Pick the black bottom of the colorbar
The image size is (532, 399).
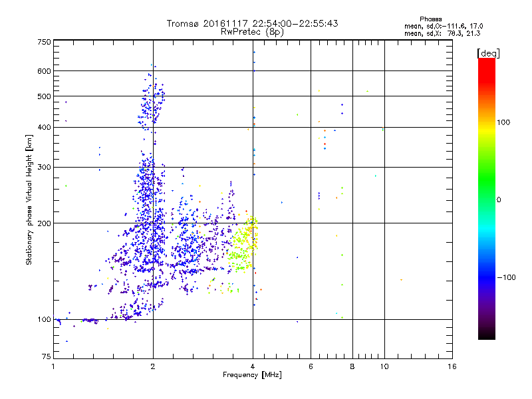tap(487, 335)
